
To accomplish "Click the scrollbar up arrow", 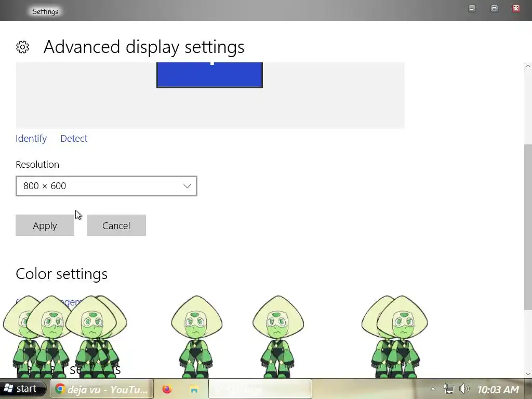I will [528, 66].
